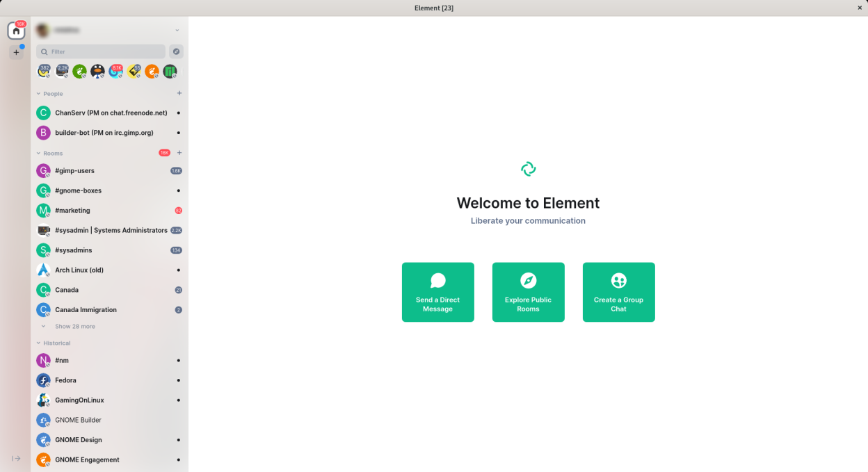The height and width of the screenshot is (472, 868).
Task: Open the yellow avatar room with 55 badge
Action: click(134, 71)
